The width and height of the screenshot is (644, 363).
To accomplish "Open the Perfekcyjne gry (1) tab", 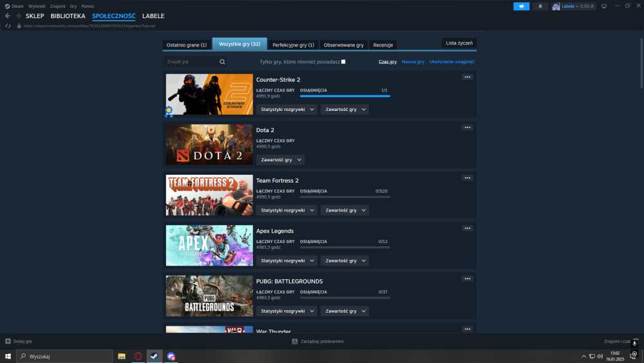I will pos(293,44).
